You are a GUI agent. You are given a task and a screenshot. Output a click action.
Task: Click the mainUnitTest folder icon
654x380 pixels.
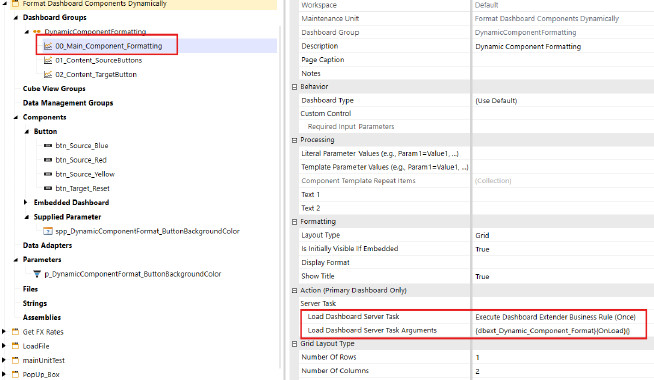(x=15, y=360)
